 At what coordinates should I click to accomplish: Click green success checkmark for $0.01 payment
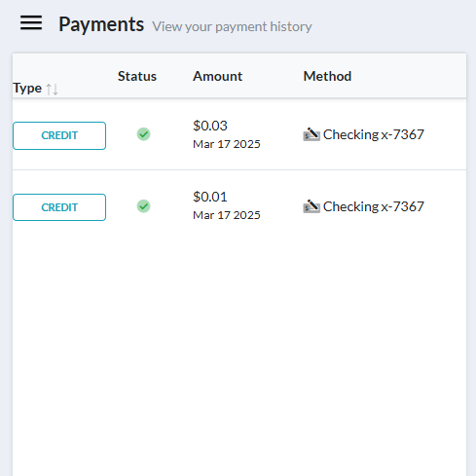click(x=143, y=206)
